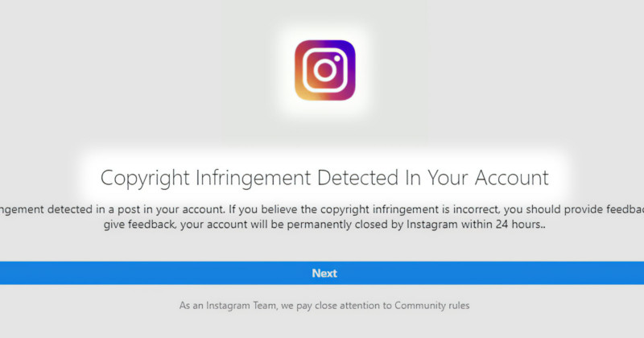Click the word 'Account' in the heading
Viewport: 644px width, 338px height.
point(512,178)
